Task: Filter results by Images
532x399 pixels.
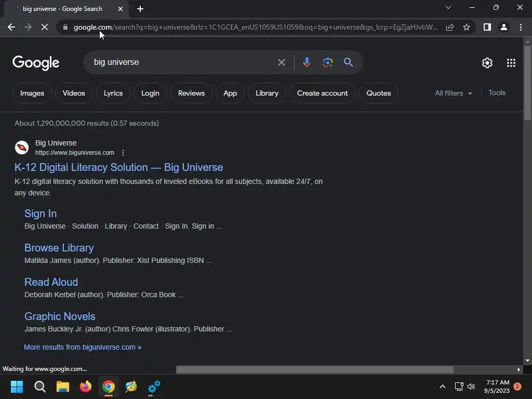Action: 32,93
